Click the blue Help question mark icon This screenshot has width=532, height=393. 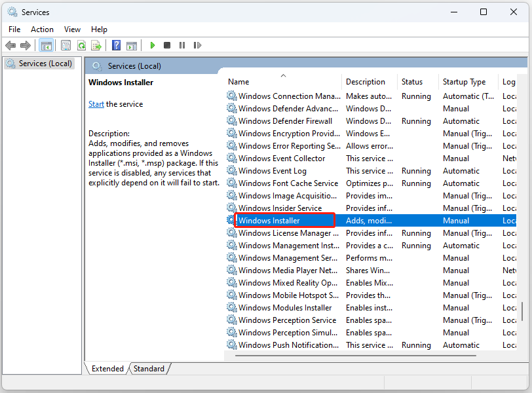tap(116, 45)
